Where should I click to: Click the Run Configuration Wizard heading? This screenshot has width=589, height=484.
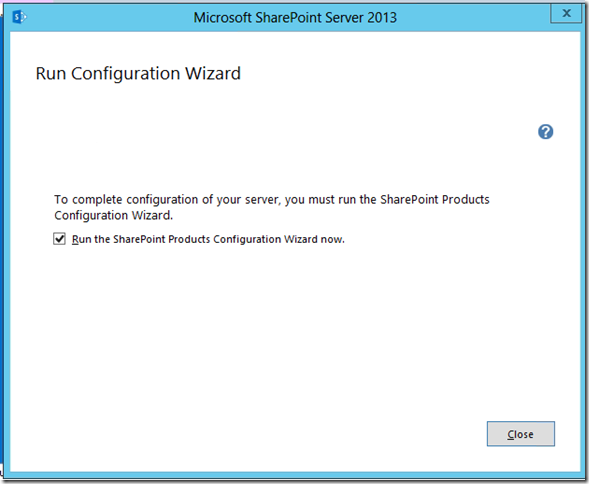138,73
